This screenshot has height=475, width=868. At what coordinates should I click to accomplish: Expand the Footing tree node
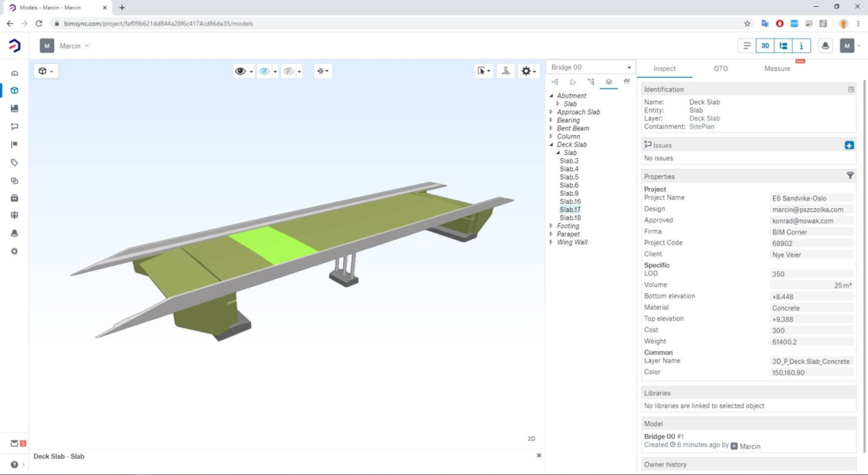pos(551,226)
